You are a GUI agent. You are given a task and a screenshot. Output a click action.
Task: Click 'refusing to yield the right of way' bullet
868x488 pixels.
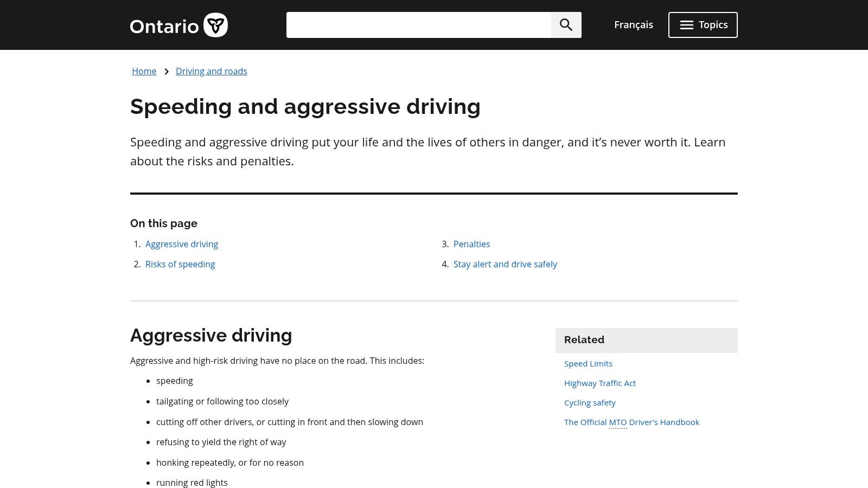(x=221, y=442)
